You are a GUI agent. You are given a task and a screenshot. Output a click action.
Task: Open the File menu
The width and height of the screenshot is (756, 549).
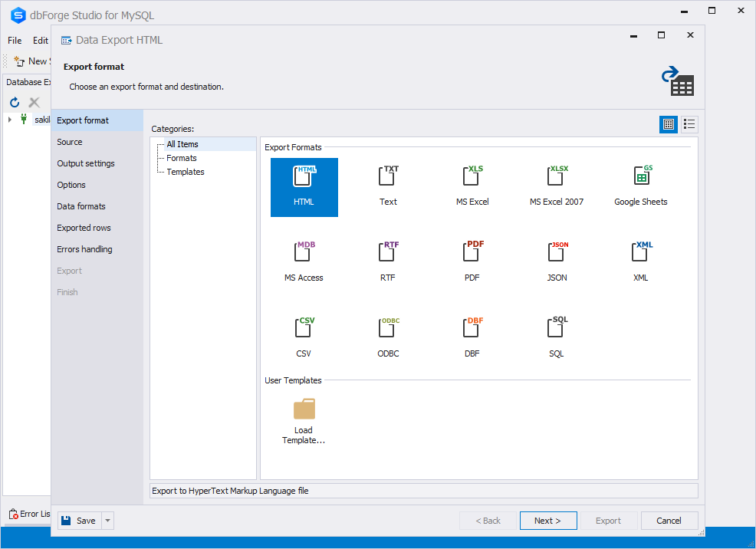tap(15, 41)
